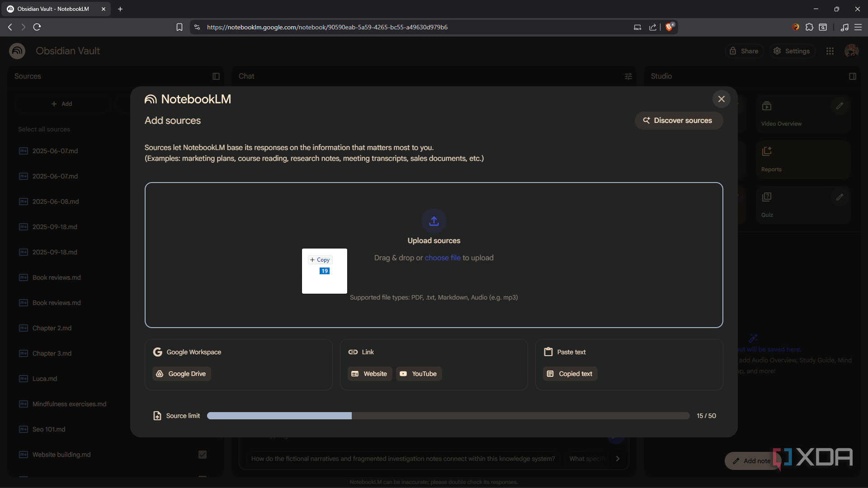This screenshot has width=868, height=488.
Task: Select YouTube link option
Action: (x=419, y=374)
